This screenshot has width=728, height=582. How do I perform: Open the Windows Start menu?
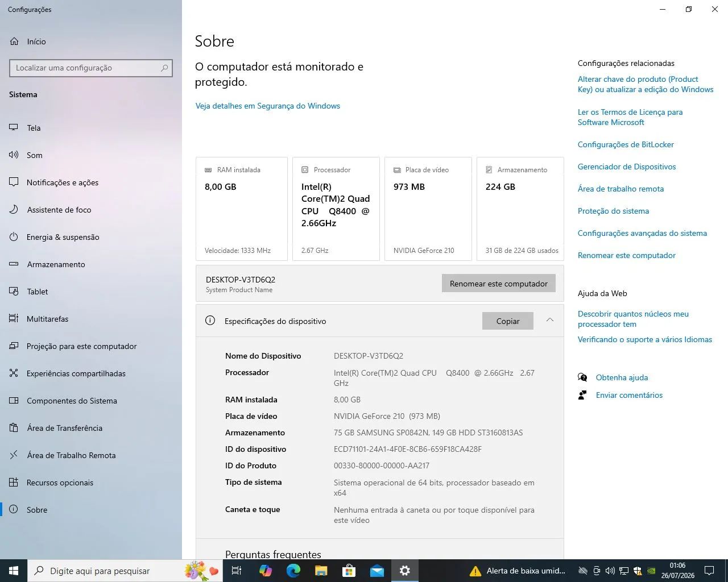14,571
